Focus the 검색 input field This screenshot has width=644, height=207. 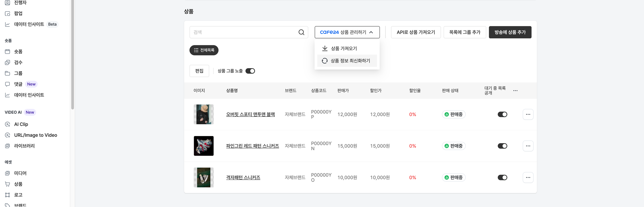(248, 32)
